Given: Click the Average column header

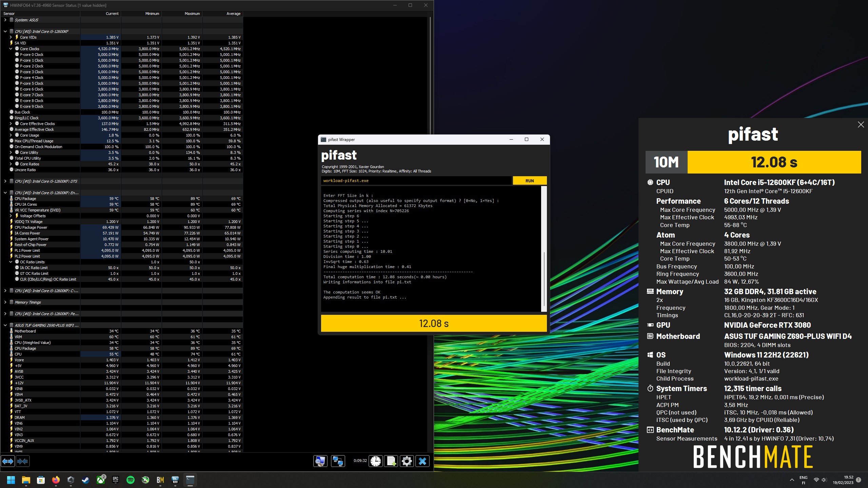Looking at the screenshot, I should click(x=223, y=14).
